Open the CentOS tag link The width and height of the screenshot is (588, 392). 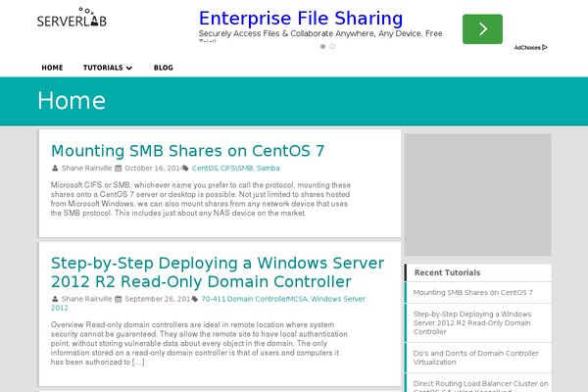pos(205,168)
